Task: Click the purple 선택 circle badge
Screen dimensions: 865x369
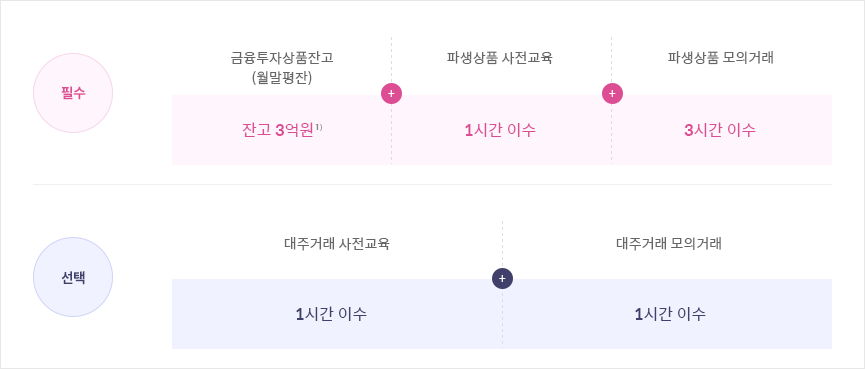Action: (73, 277)
